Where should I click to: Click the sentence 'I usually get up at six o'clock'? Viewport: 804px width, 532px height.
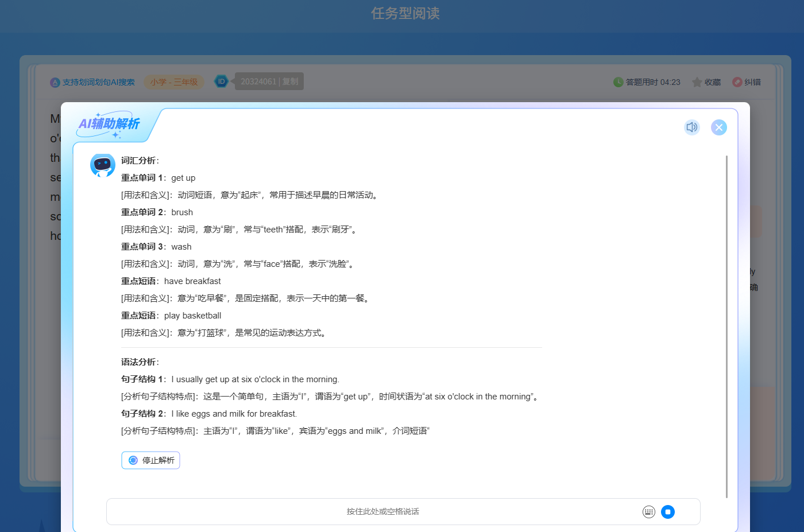click(255, 379)
